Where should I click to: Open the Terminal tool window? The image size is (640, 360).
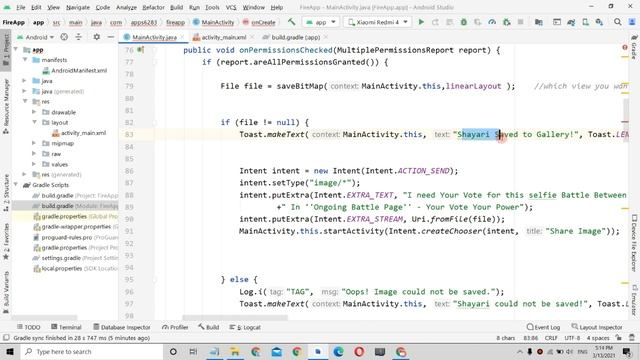(x=66, y=327)
